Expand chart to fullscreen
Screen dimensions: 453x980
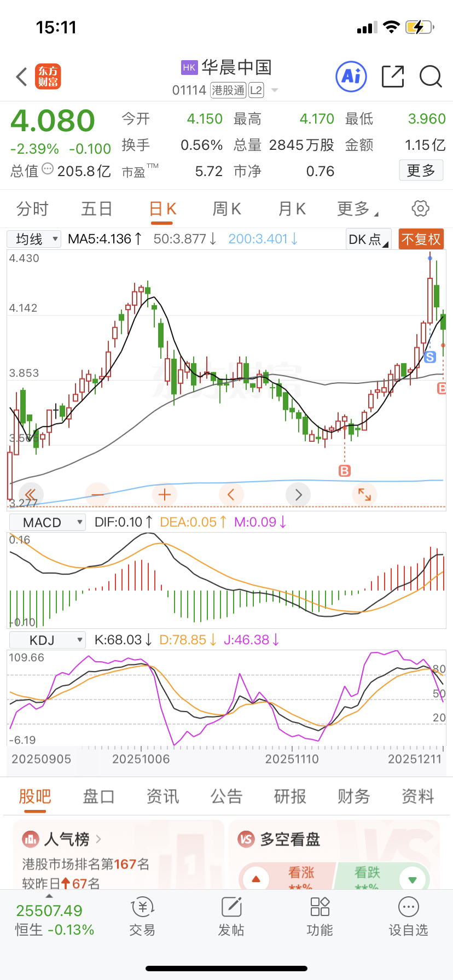[365, 495]
